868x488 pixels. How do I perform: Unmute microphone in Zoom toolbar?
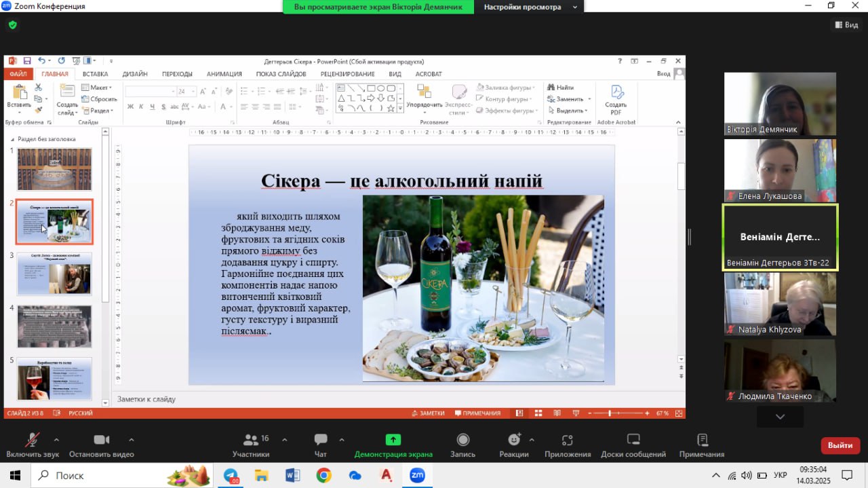pos(33,445)
